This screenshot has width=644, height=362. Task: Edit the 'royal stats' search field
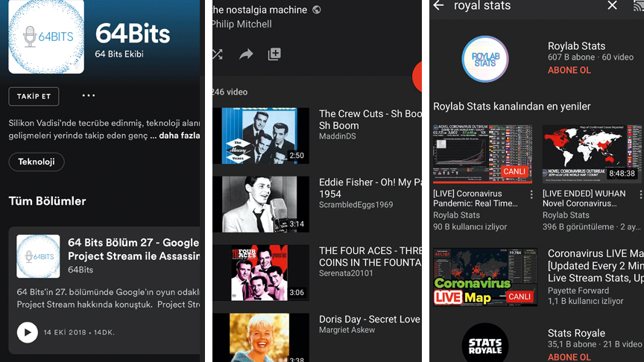click(482, 6)
